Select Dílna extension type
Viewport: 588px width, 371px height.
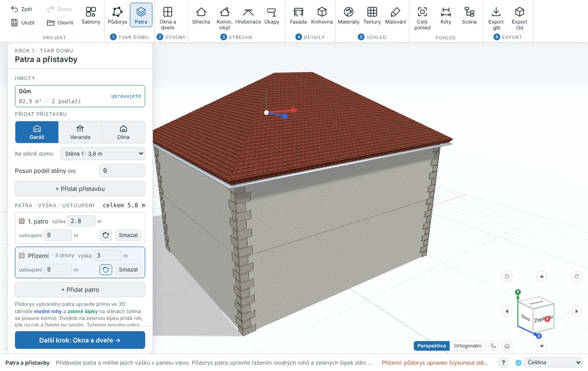pyautogui.click(x=123, y=132)
